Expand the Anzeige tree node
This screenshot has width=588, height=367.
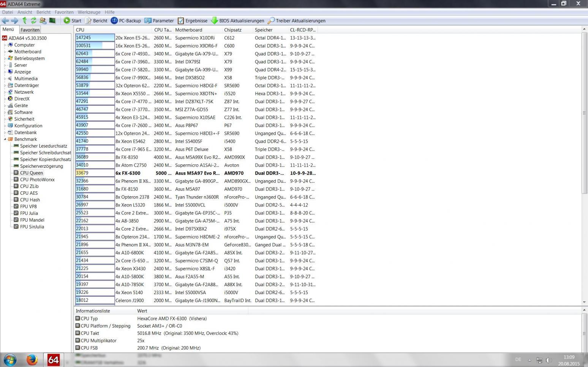(5, 72)
